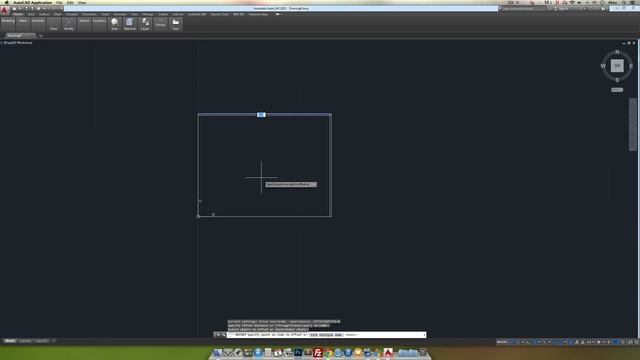Click the Save icon in quick access toolbar
The height and width of the screenshot is (360, 640).
pyautogui.click(x=27, y=9)
